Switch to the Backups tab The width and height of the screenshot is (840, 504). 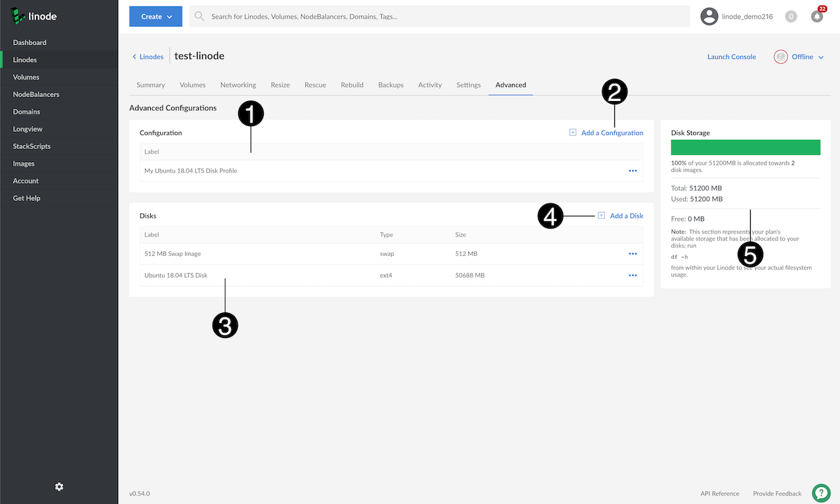tap(390, 85)
